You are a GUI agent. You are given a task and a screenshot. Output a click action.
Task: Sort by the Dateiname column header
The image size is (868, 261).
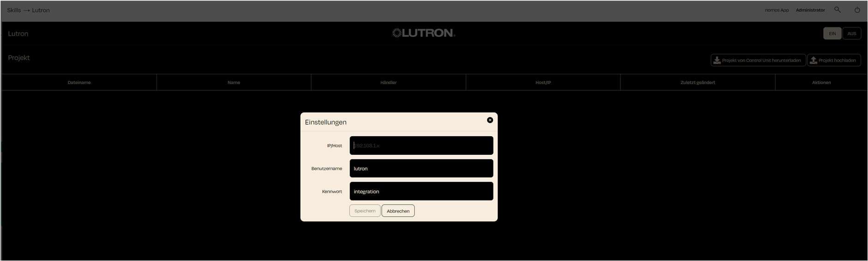79,83
